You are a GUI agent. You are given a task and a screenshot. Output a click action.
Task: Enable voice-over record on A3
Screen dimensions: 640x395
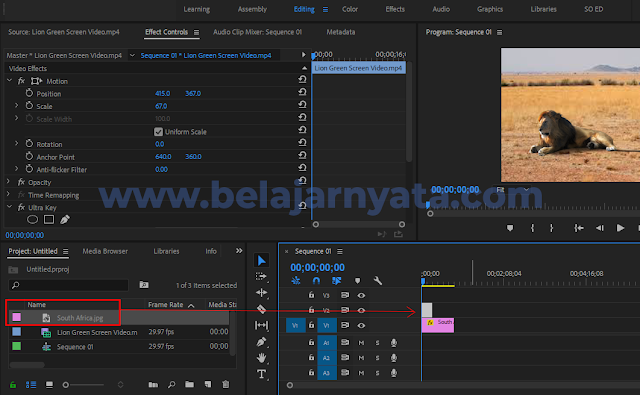[x=394, y=373]
